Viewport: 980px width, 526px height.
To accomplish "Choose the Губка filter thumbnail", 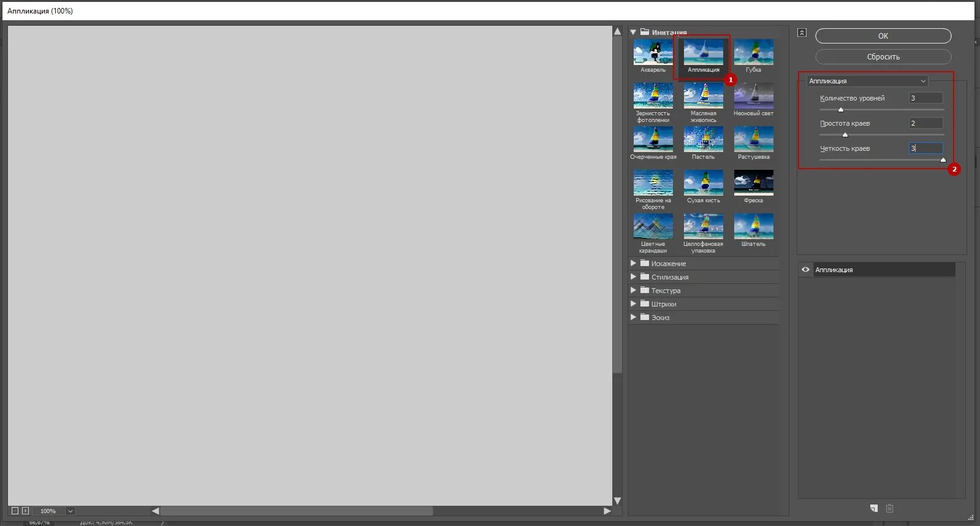I will [x=754, y=52].
